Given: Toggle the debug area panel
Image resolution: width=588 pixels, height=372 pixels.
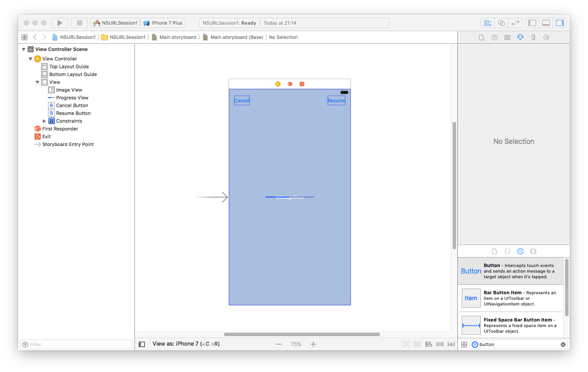Looking at the screenshot, I should (546, 23).
